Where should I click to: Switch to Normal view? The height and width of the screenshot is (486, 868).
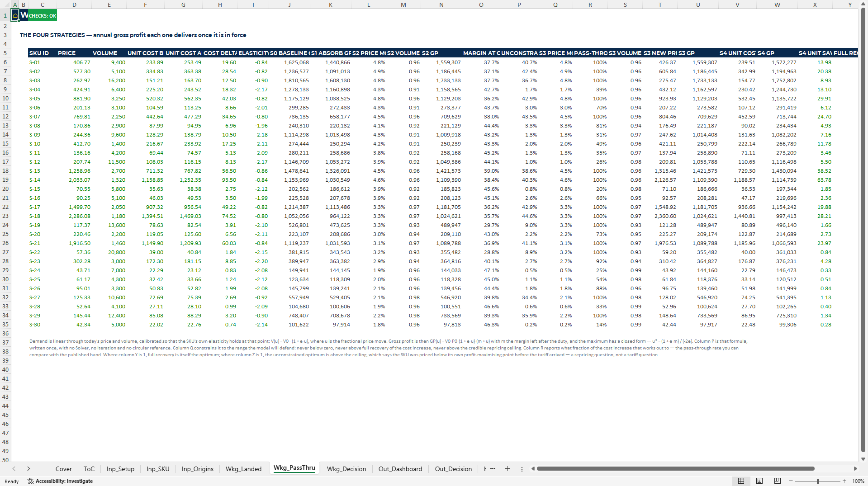point(741,481)
